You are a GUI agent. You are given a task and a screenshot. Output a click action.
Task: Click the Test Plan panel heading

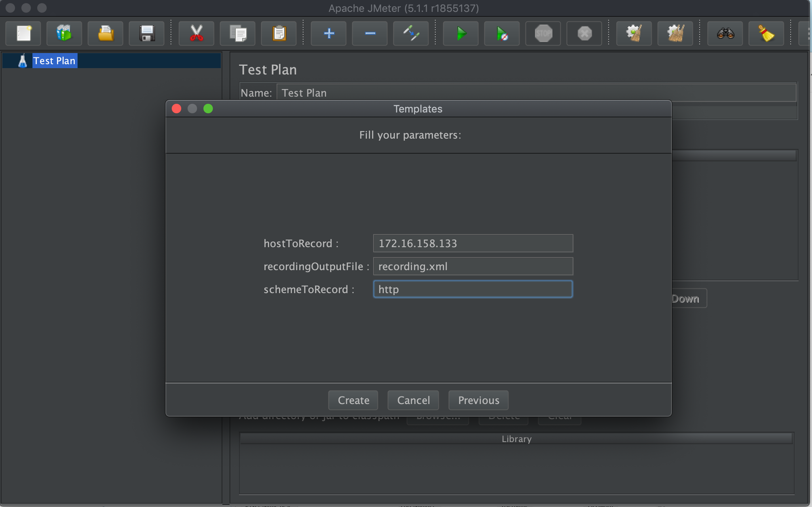[x=268, y=70]
